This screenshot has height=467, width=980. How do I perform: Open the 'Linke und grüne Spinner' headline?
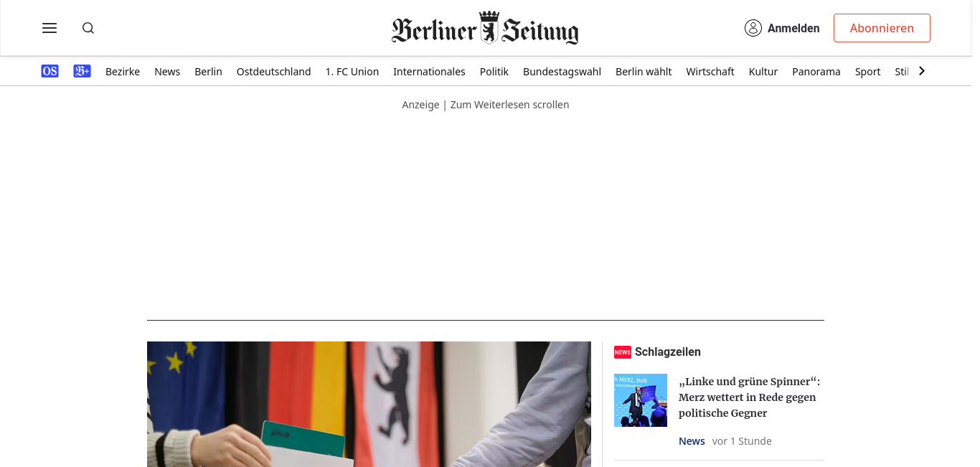click(x=749, y=397)
